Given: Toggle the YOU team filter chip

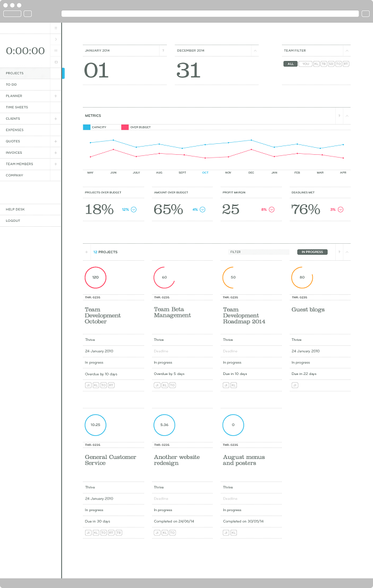Looking at the screenshot, I should [x=306, y=64].
